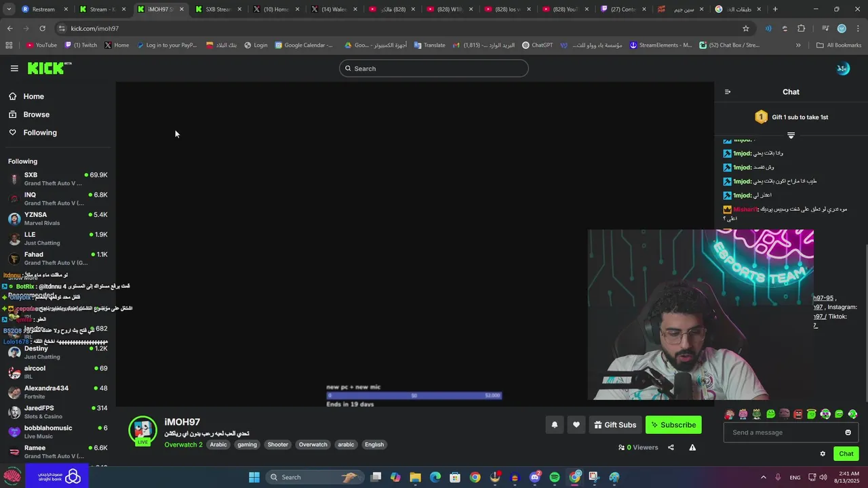Click the new pc + new mic progress bar

[x=414, y=395]
